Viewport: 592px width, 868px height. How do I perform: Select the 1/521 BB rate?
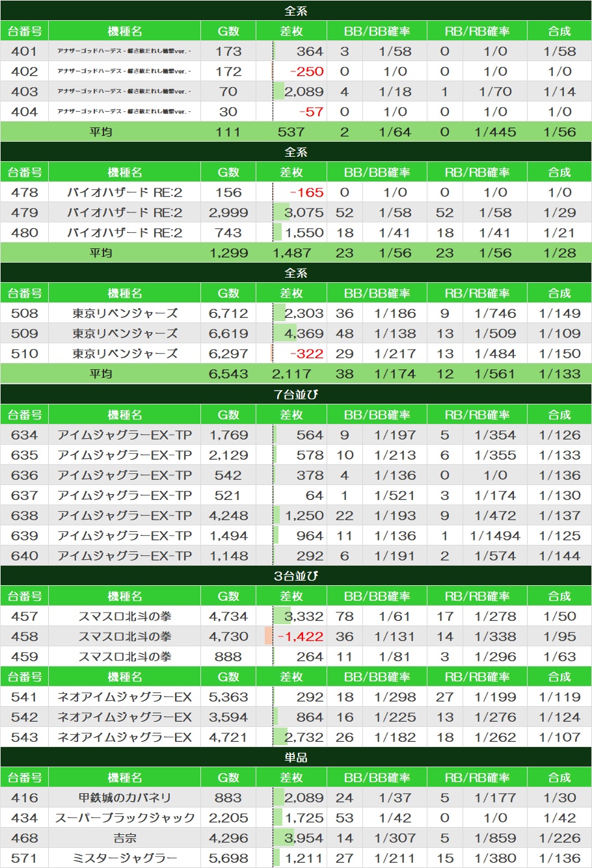click(x=395, y=495)
